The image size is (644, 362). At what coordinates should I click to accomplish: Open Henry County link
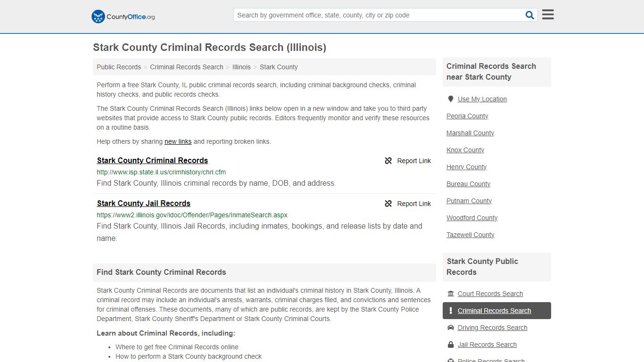point(466,167)
